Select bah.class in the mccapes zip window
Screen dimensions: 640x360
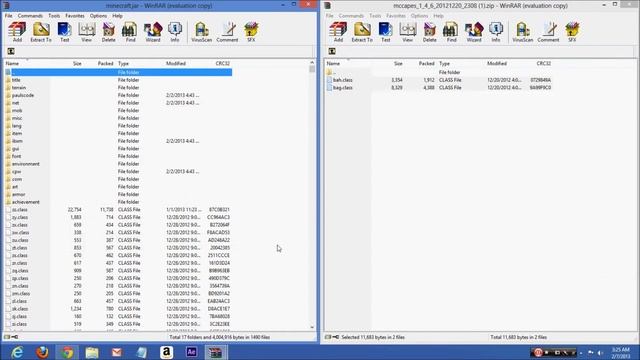(x=343, y=80)
